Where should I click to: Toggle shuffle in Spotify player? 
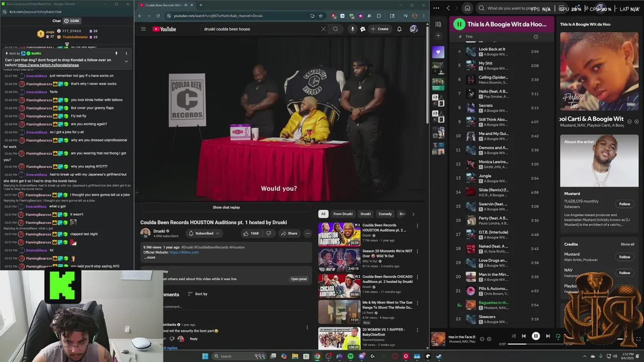click(x=513, y=336)
